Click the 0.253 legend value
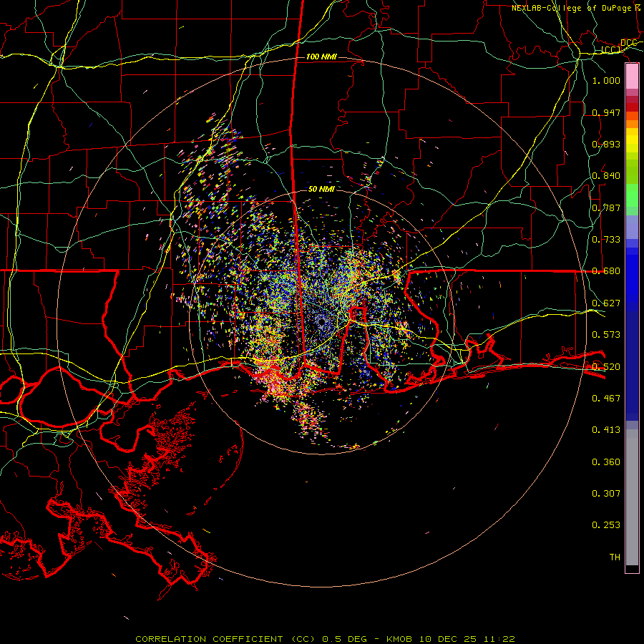Screen dimensions: 644x644 tap(606, 525)
